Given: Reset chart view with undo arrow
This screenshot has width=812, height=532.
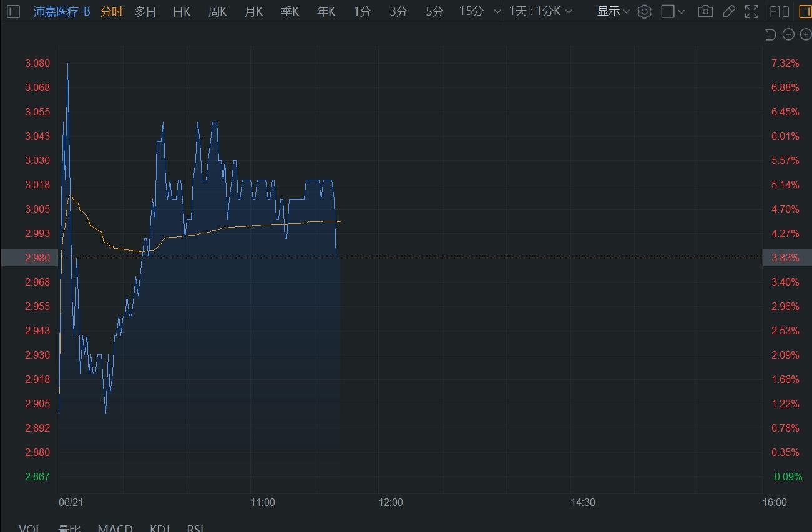Looking at the screenshot, I should [x=771, y=34].
